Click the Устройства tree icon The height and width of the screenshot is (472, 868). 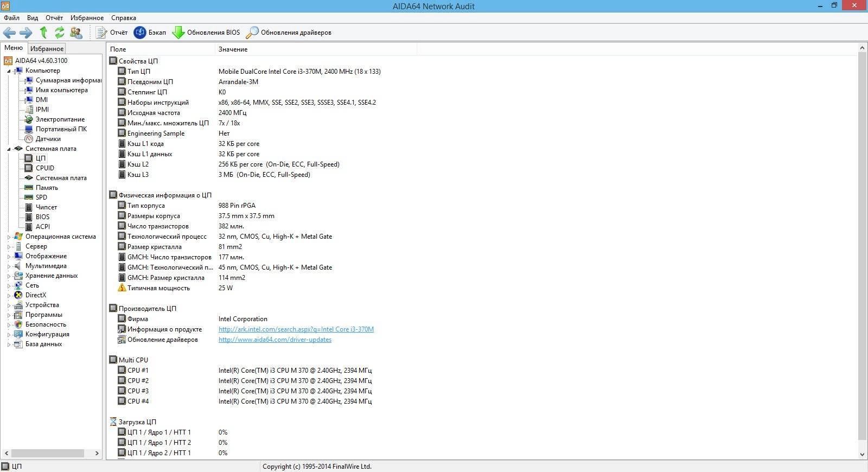pos(18,305)
